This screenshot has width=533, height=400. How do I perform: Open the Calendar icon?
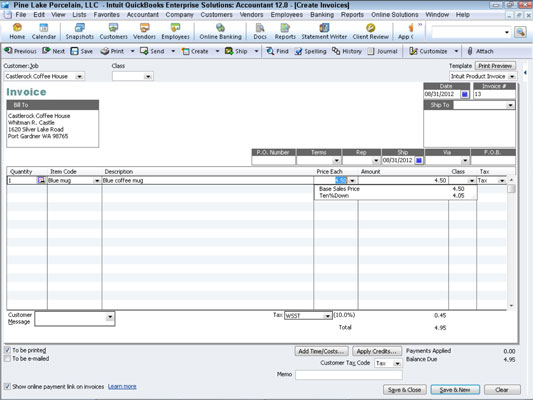pos(44,28)
